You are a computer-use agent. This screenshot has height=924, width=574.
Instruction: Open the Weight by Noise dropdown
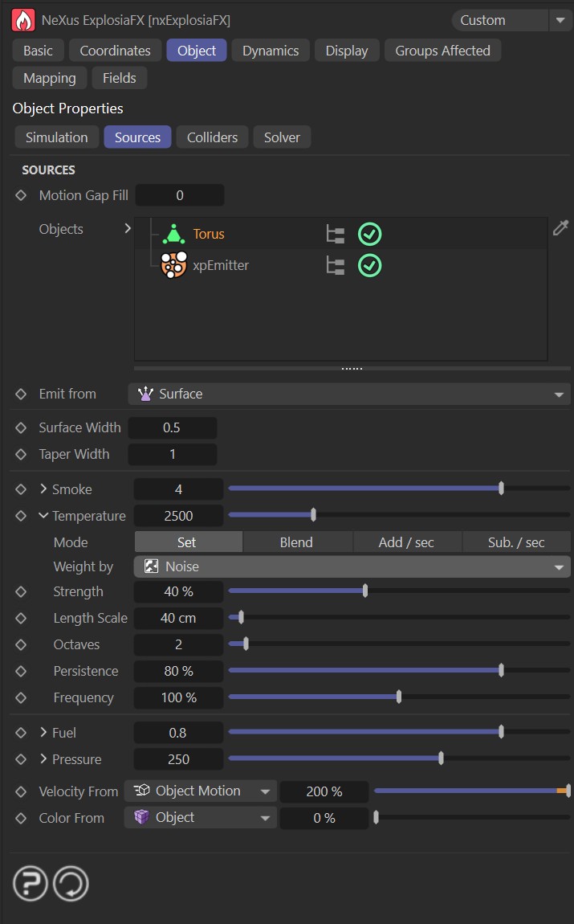point(352,566)
